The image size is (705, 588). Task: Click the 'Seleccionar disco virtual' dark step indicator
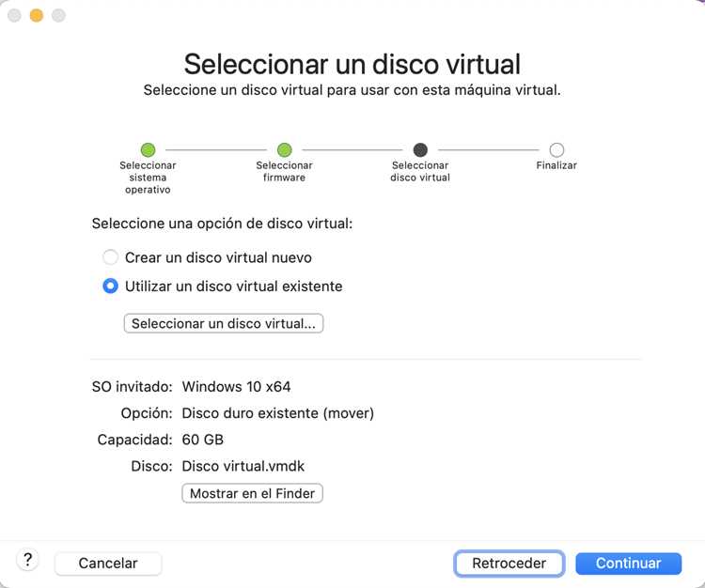420,149
